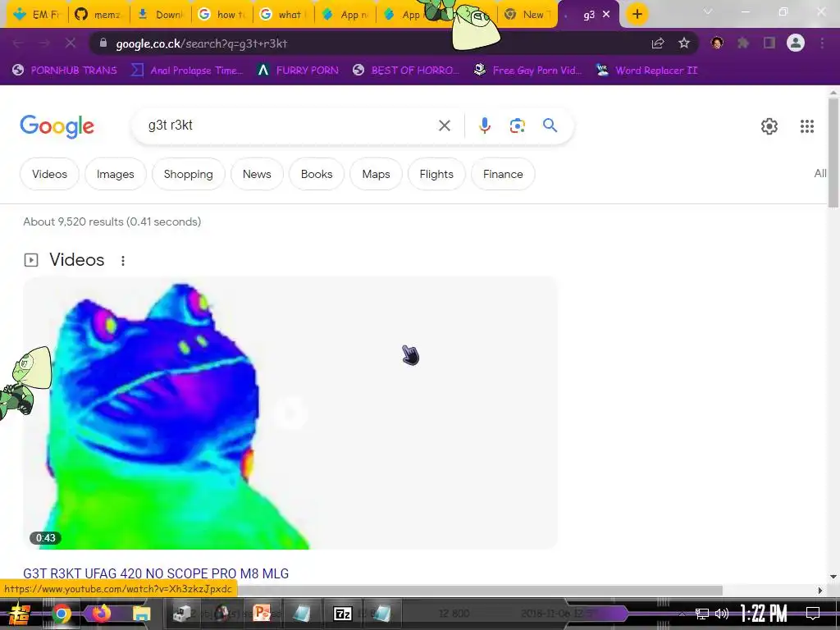Viewport: 840px width, 630px height.
Task: Click the address bar URL
Action: tap(202, 43)
